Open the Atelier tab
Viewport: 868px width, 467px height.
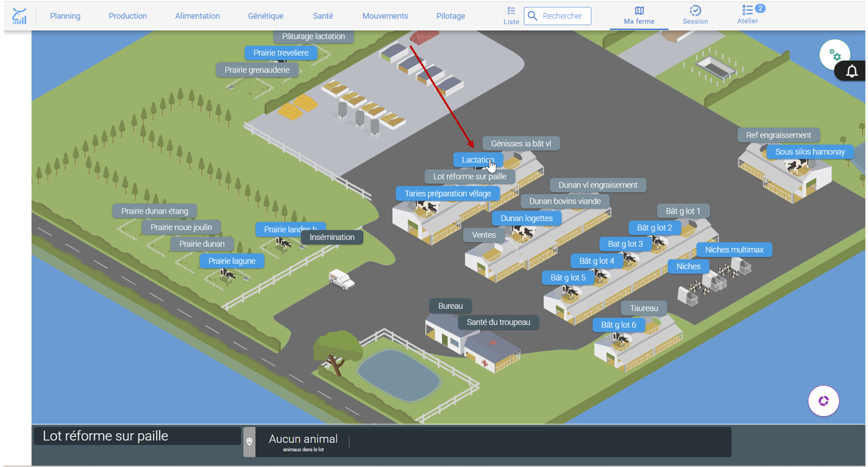coord(747,15)
